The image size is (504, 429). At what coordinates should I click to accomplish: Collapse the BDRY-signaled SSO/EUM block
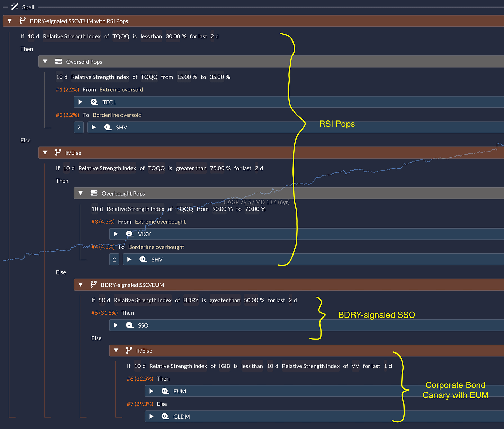(81, 284)
